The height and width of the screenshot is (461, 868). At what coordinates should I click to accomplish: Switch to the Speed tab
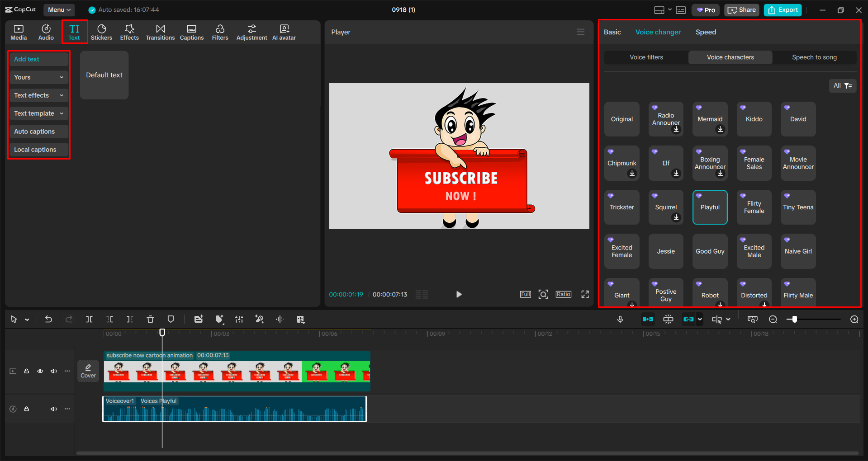tap(706, 32)
